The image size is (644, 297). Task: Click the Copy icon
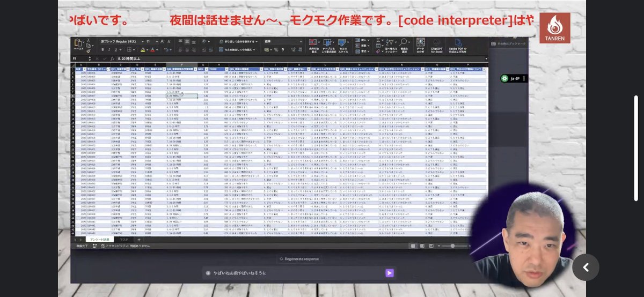coord(87,46)
